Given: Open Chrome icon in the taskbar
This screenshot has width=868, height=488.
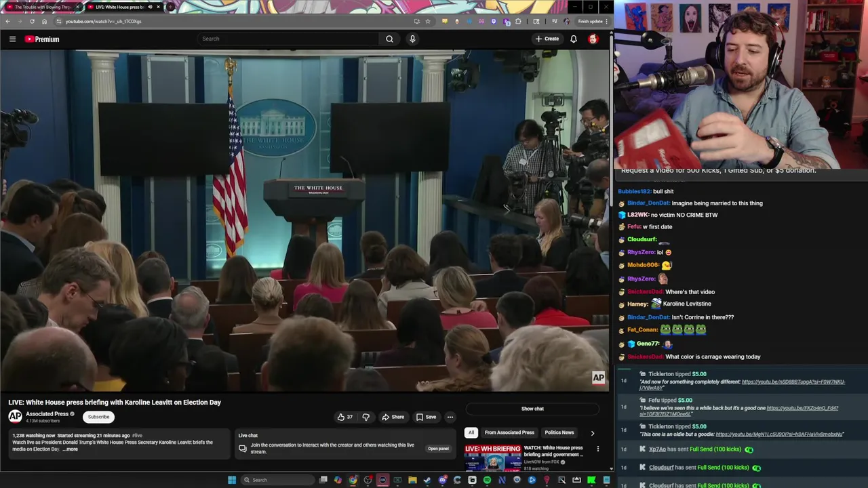Looking at the screenshot, I should 353,480.
